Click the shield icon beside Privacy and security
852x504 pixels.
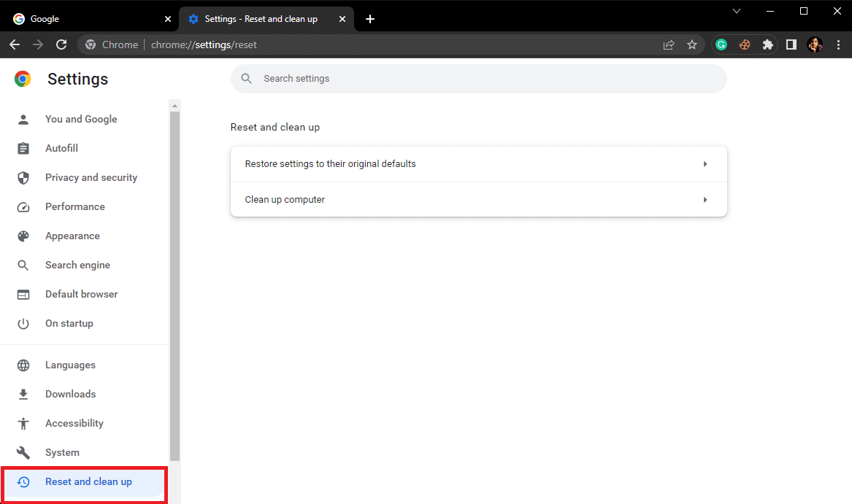pos(23,177)
